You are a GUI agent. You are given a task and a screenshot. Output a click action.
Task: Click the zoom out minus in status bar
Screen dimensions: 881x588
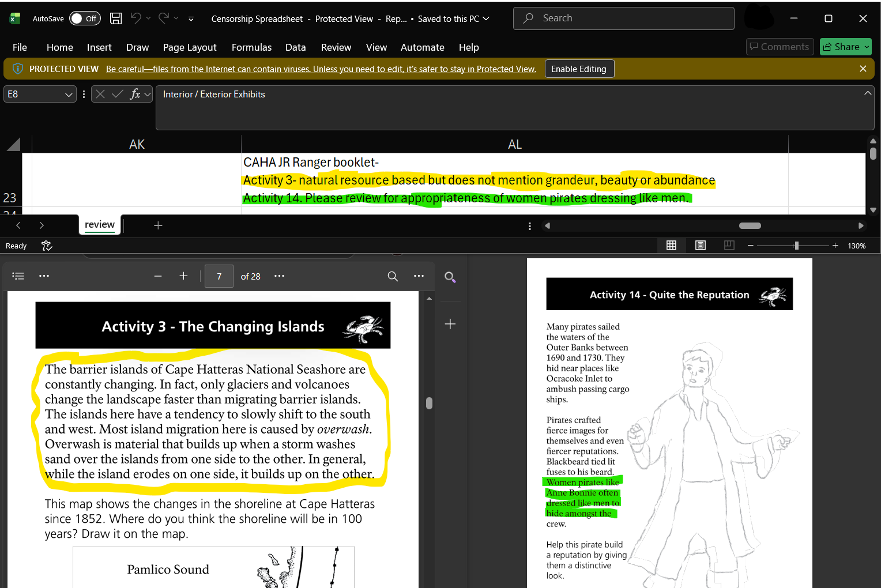point(750,246)
